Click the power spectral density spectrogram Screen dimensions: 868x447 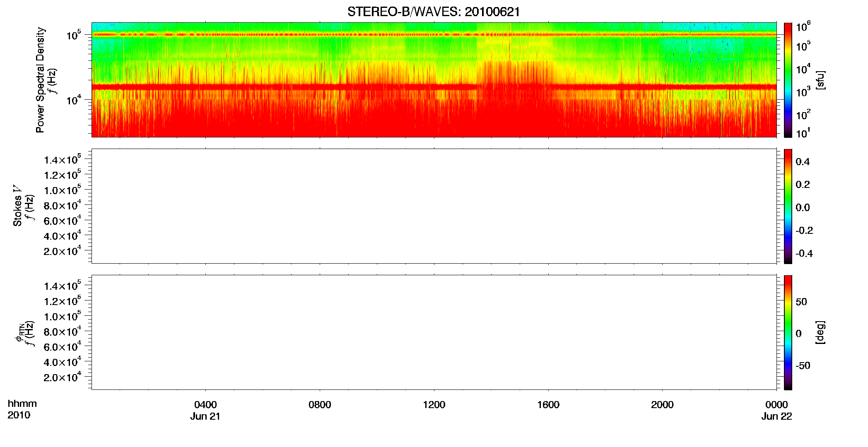tap(434, 80)
